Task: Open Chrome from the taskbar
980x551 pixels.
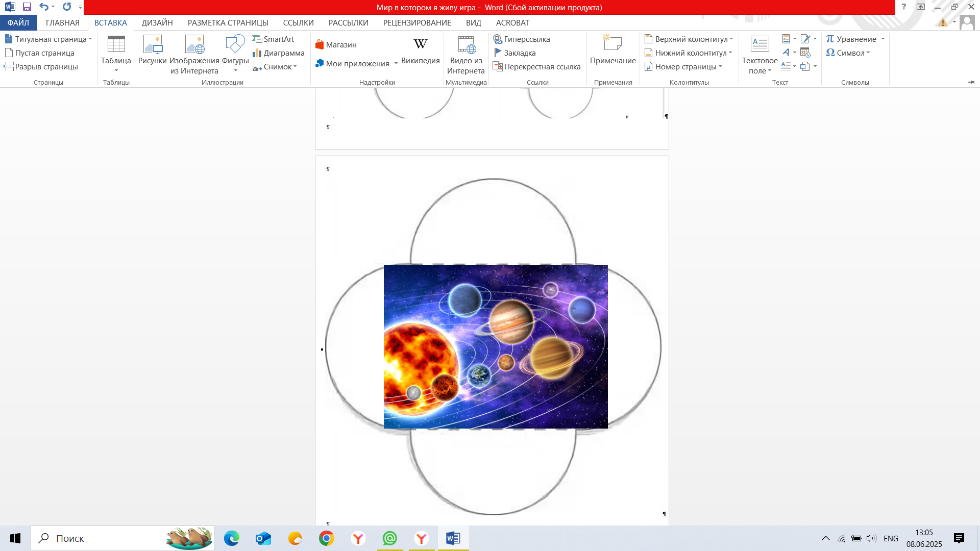Action: click(327, 538)
